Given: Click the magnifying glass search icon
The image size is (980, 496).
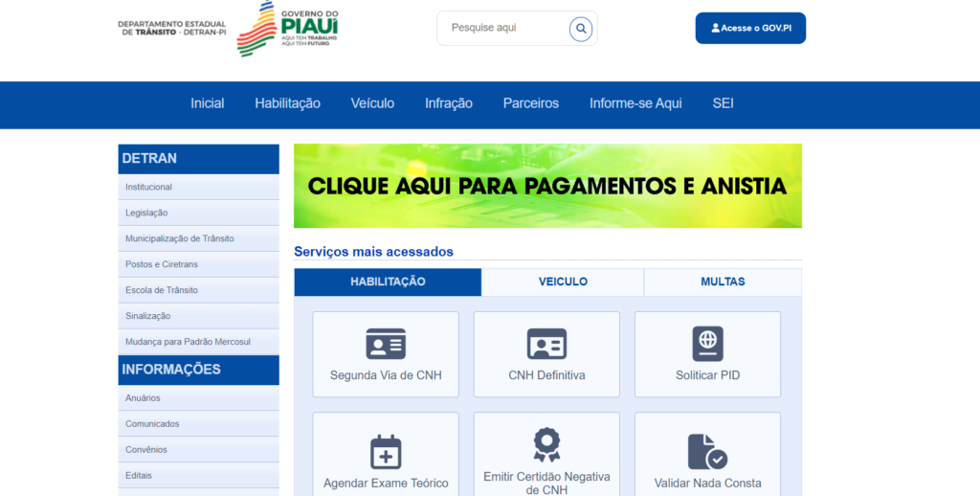Looking at the screenshot, I should coord(581,29).
